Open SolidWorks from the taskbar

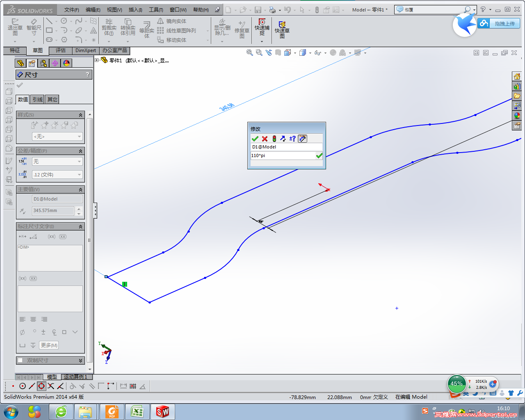[x=162, y=411]
